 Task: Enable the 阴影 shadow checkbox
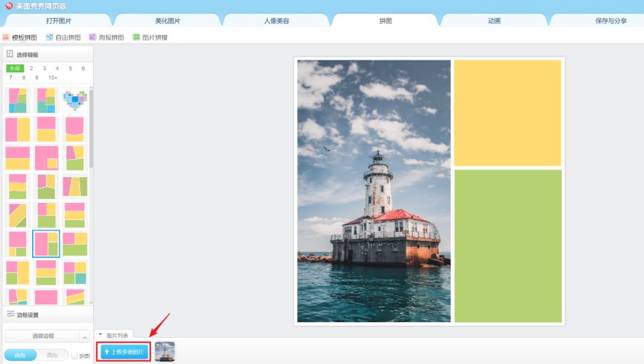(75, 356)
